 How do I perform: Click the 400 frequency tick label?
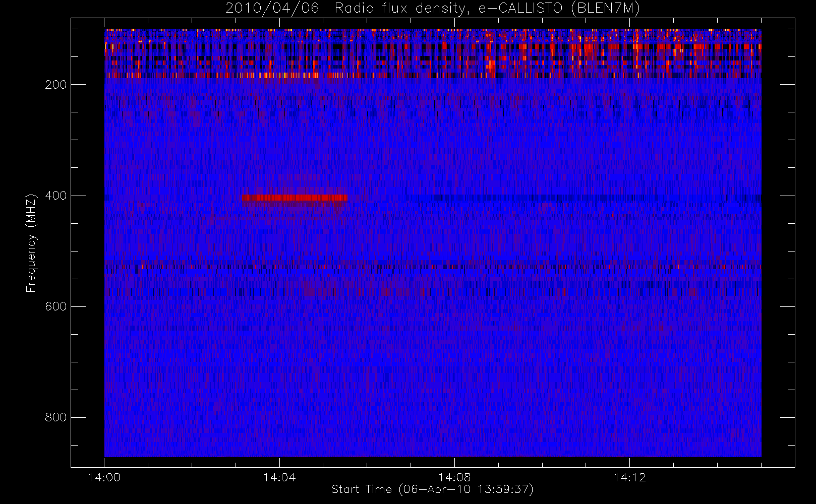coord(55,196)
